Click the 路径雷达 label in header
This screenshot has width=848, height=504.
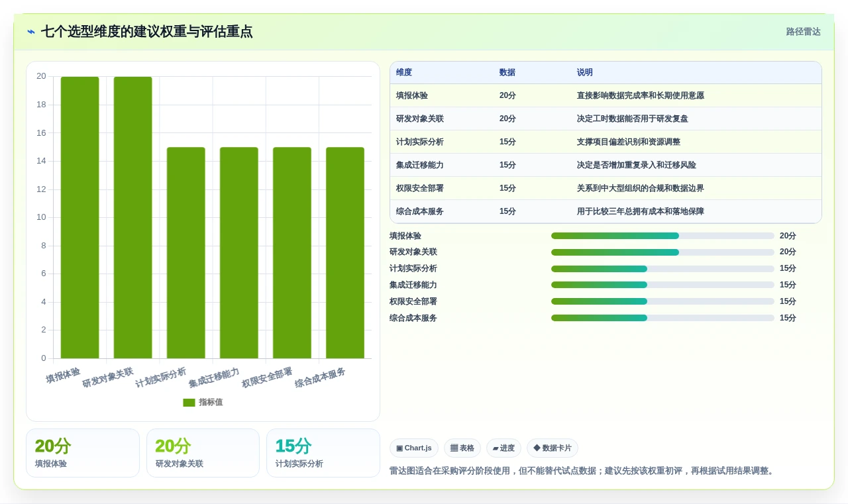[x=803, y=32]
